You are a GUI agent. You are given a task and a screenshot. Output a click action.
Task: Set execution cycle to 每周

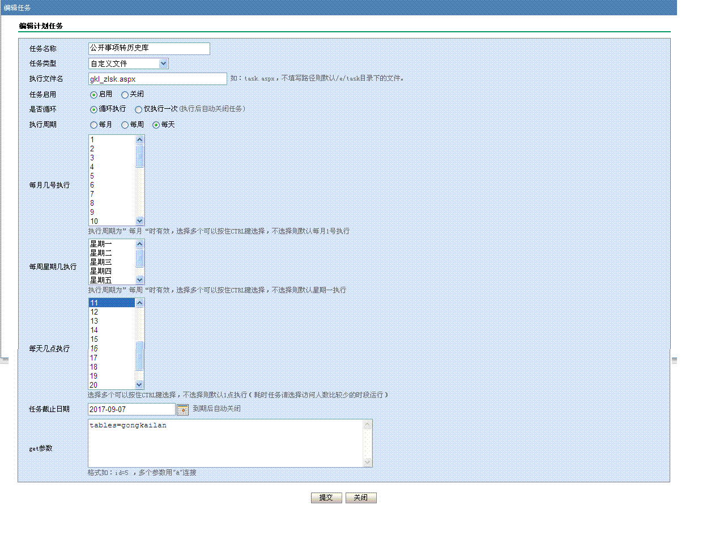pyautogui.click(x=125, y=125)
